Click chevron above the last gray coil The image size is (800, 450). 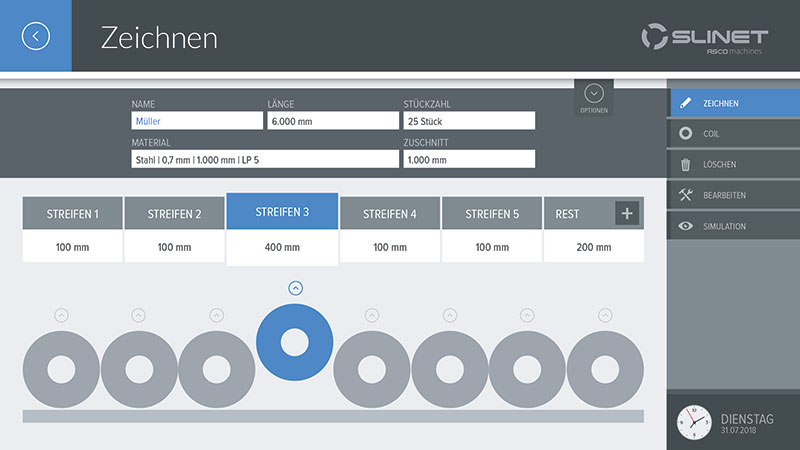(x=605, y=315)
